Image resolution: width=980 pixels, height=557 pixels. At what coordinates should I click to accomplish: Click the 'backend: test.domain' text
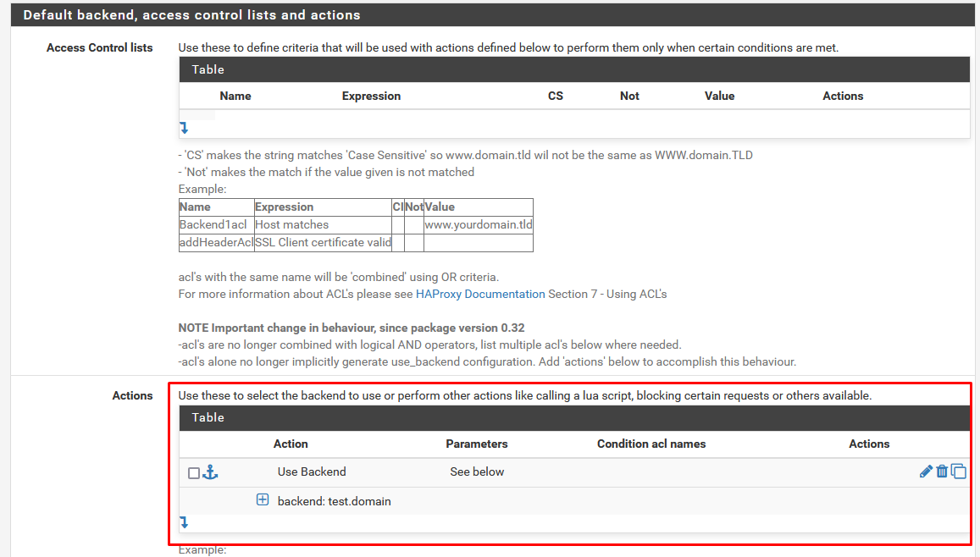pos(334,501)
